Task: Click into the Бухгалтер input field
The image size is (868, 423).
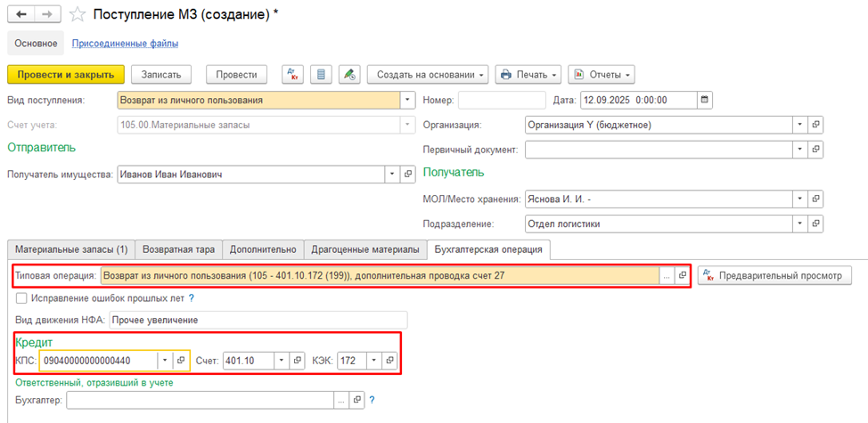Action: coord(200,400)
